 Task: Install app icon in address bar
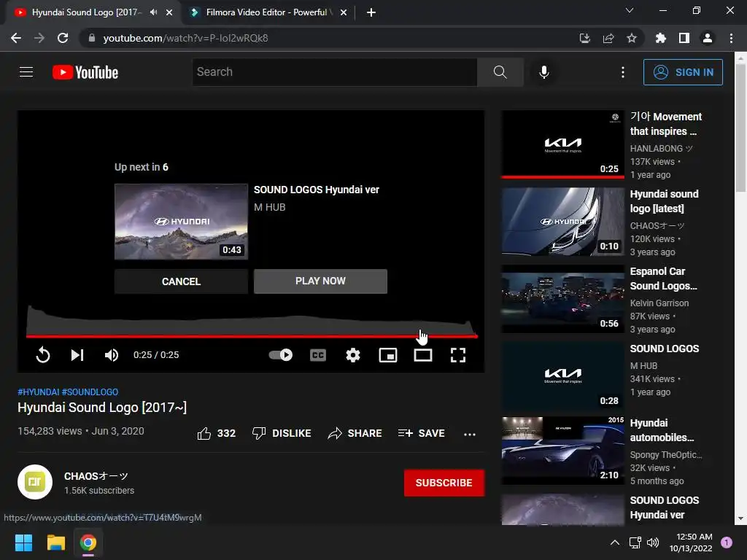tap(584, 38)
